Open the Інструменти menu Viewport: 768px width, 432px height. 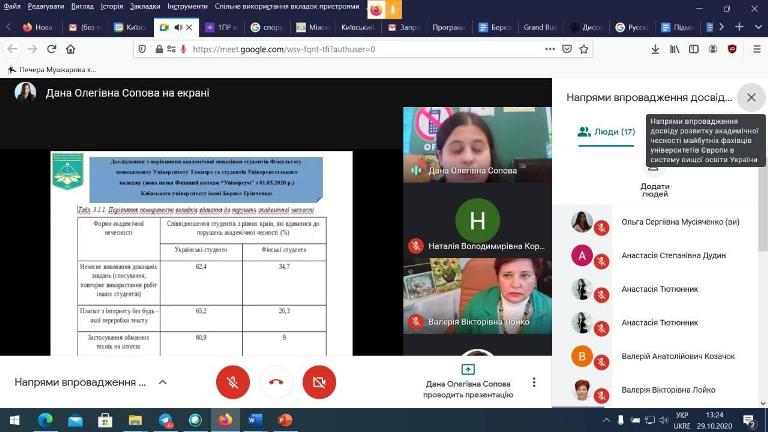(x=188, y=6)
